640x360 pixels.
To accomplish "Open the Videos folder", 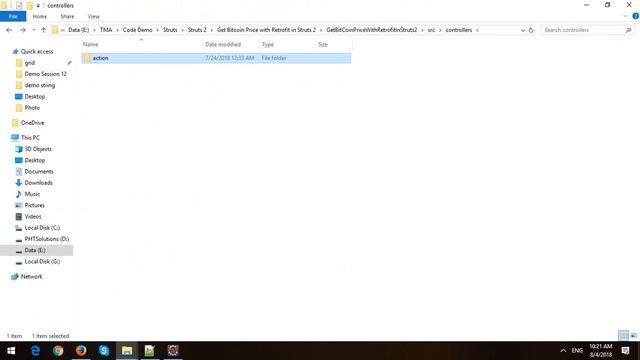I will (33, 216).
